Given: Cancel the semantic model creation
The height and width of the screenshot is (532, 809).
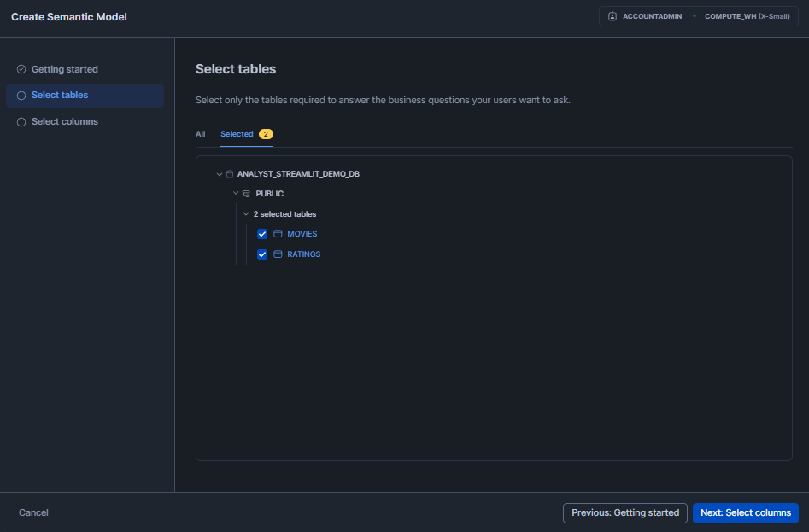Looking at the screenshot, I should pyautogui.click(x=33, y=512).
